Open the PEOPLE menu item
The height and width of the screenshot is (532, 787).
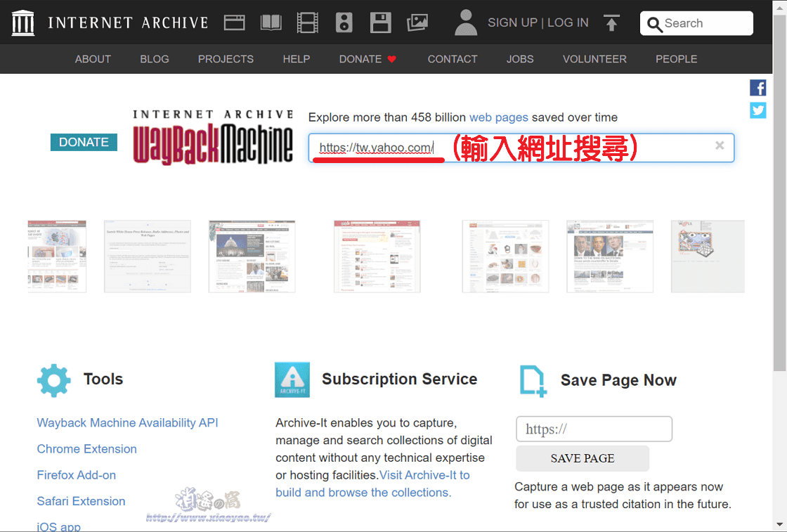point(676,59)
